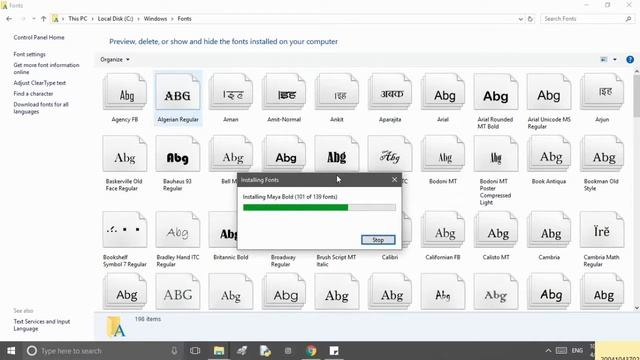Click the Installing Fonts dialog title
640x360 pixels.
point(260,180)
